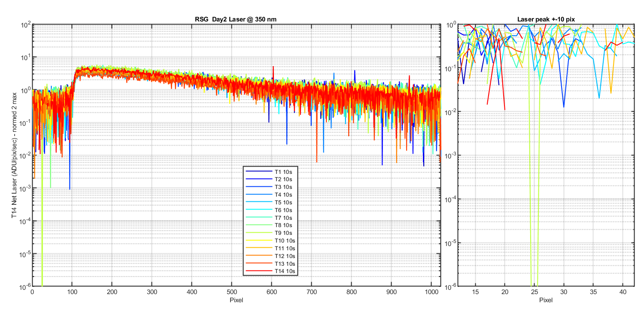The width and height of the screenshot is (644, 322).
Task: Select legend entry 'T1 10s'
Action: pos(271,172)
